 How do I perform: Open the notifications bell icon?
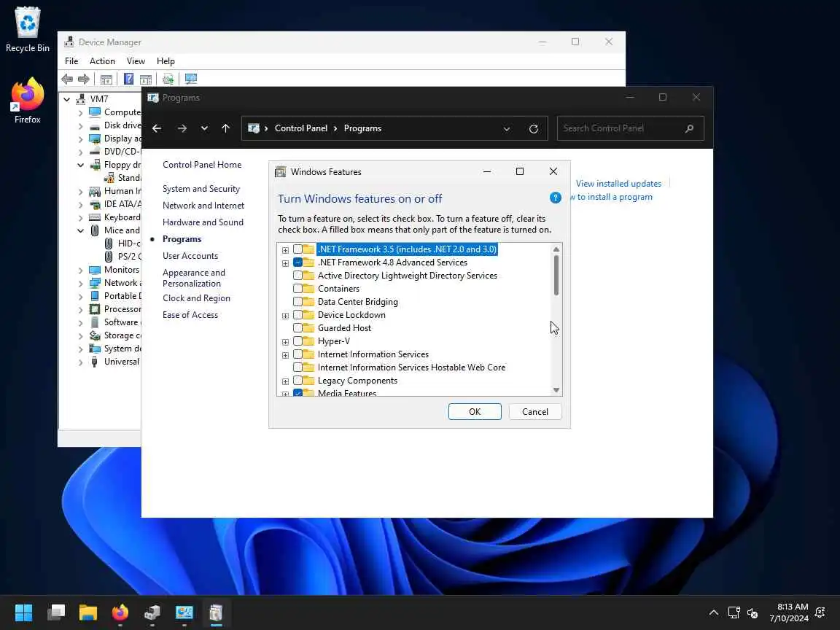pyautogui.click(x=820, y=612)
